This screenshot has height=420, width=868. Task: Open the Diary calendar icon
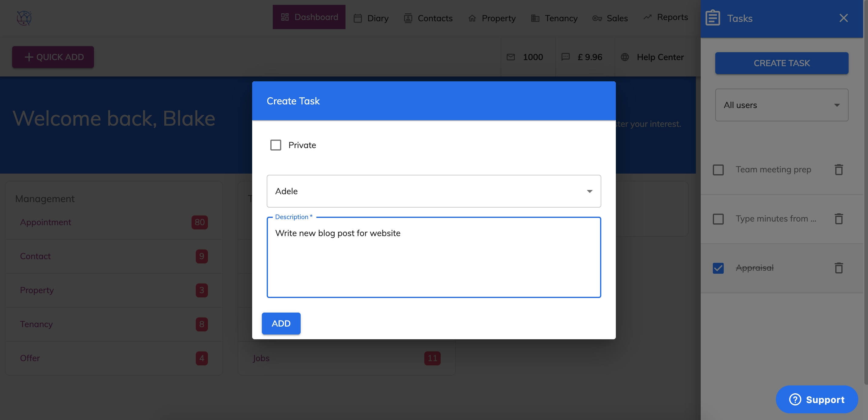(358, 18)
